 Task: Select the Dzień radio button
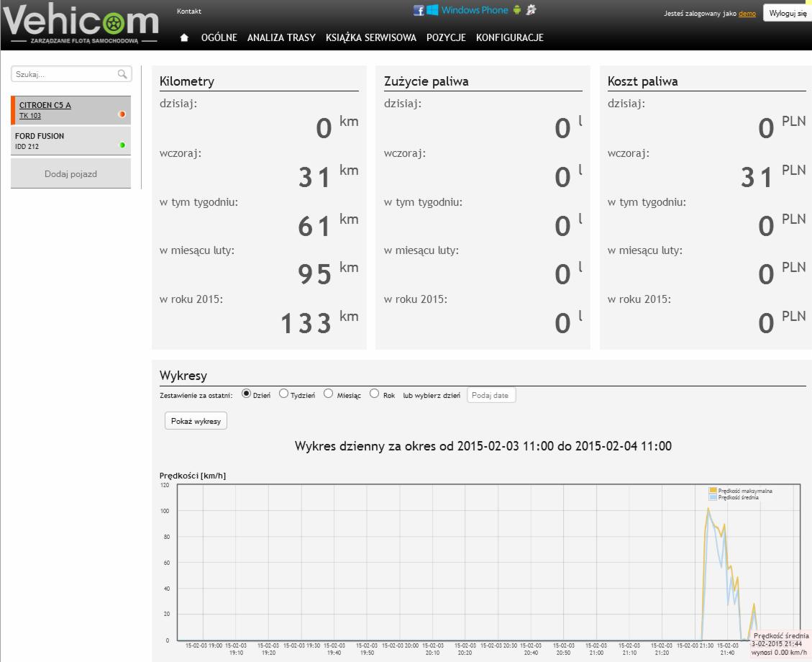pos(247,394)
